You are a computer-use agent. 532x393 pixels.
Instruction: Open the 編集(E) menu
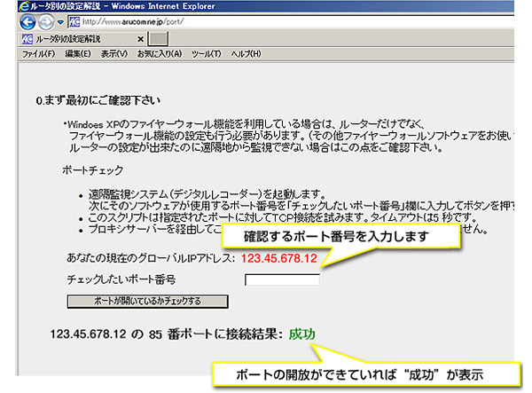point(78,54)
